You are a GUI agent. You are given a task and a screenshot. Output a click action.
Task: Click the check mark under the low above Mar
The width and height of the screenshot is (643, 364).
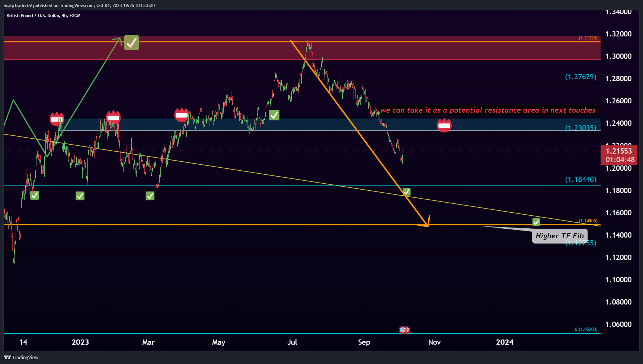(150, 196)
